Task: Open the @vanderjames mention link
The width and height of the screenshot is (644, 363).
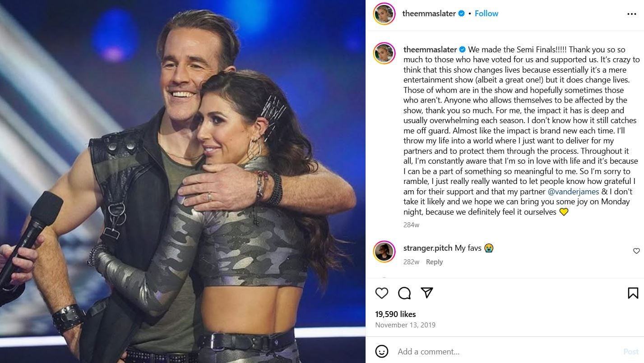Action: (573, 192)
